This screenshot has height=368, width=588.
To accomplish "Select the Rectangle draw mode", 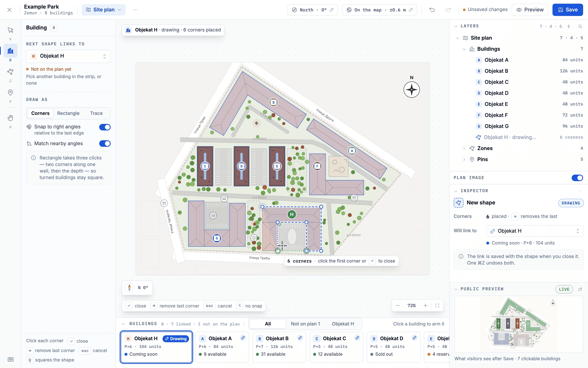I will click(x=68, y=113).
